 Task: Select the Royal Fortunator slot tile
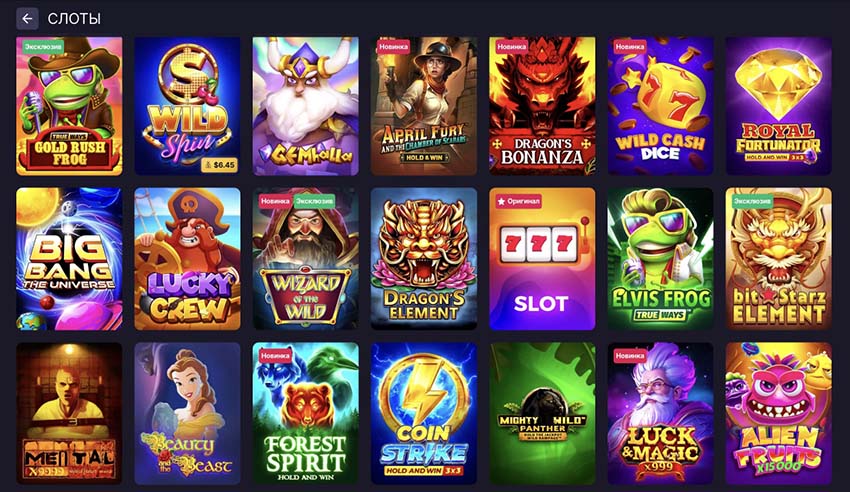click(778, 106)
